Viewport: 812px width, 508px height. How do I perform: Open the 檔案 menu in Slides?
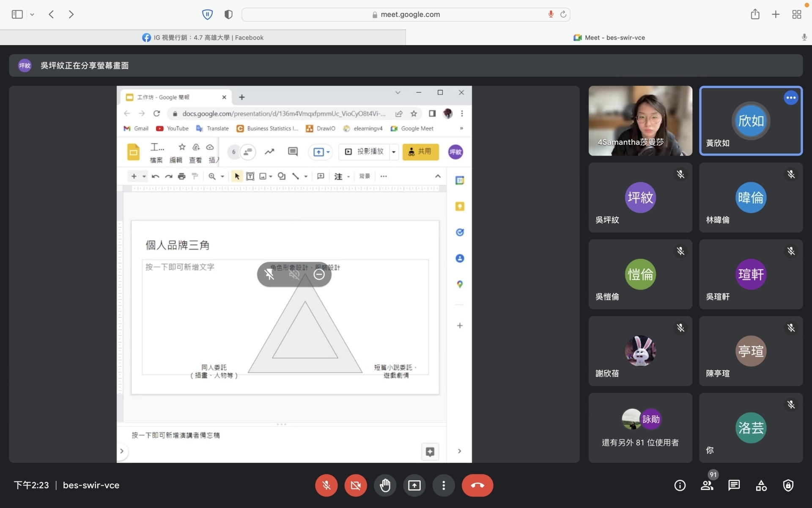point(156,160)
